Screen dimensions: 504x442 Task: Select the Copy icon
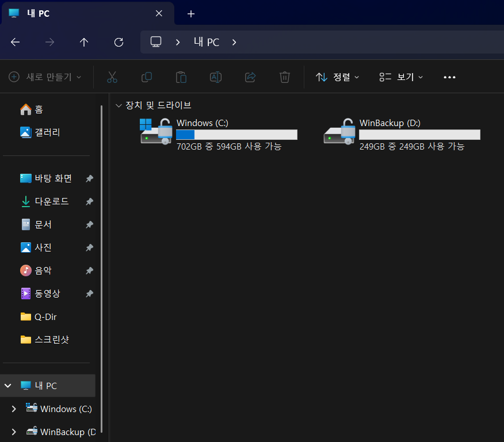coord(146,77)
